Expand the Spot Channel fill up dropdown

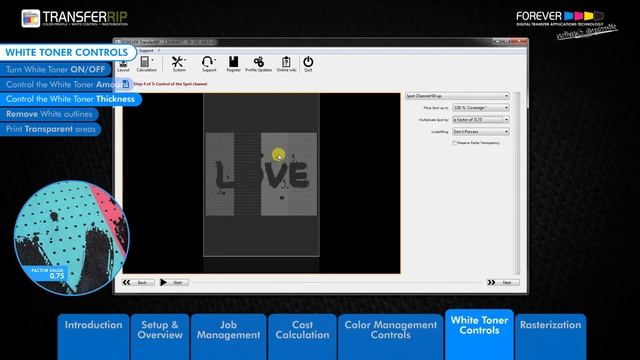pyautogui.click(x=457, y=96)
